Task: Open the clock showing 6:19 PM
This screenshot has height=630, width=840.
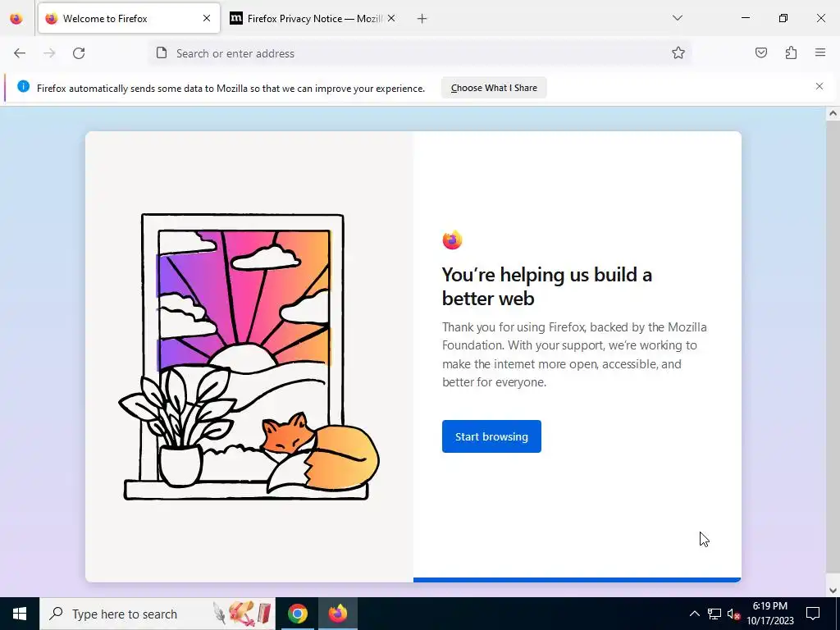Action: (x=769, y=614)
